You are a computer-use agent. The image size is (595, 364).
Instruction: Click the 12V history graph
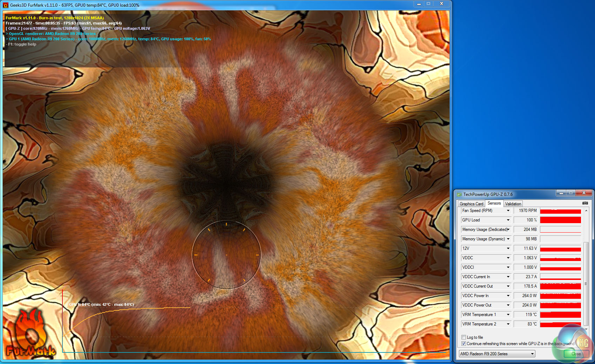point(560,248)
